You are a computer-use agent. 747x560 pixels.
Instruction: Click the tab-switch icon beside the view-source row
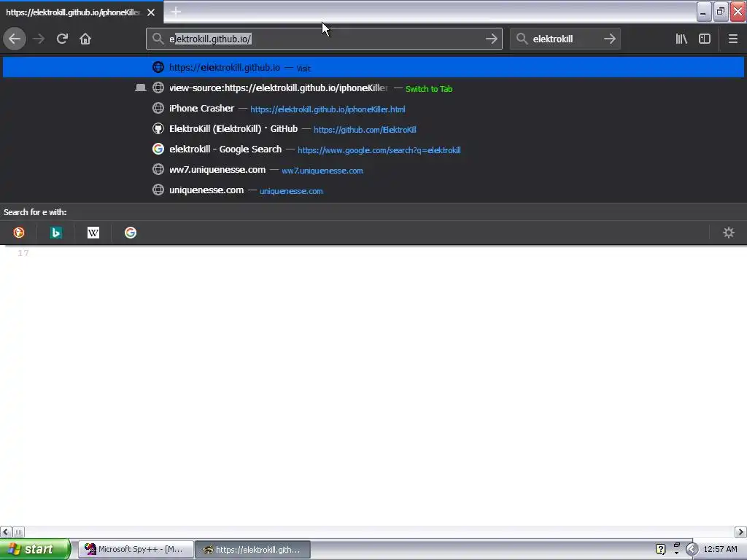(141, 87)
